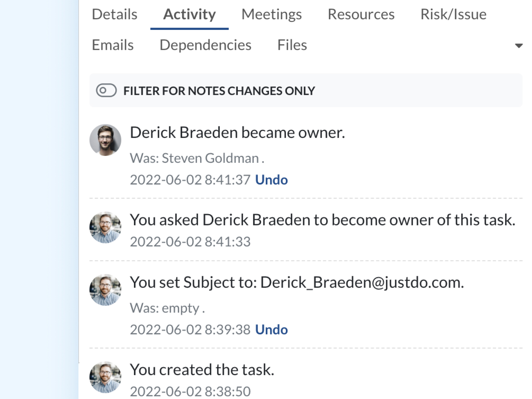Image resolution: width=532 pixels, height=399 pixels.
Task: Select the Activity tab
Action: point(189,14)
